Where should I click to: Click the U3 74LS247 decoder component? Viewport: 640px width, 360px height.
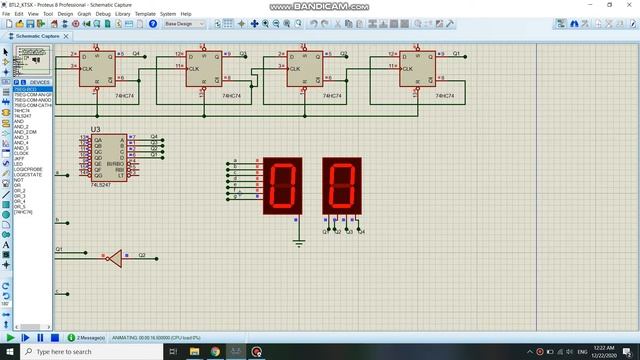pyautogui.click(x=109, y=158)
